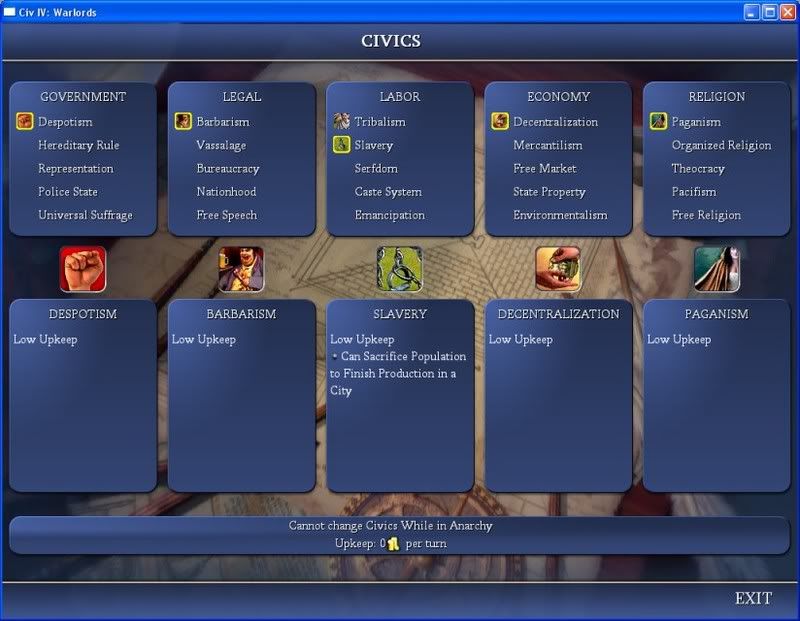Click the LEGAL category header

coord(241,97)
